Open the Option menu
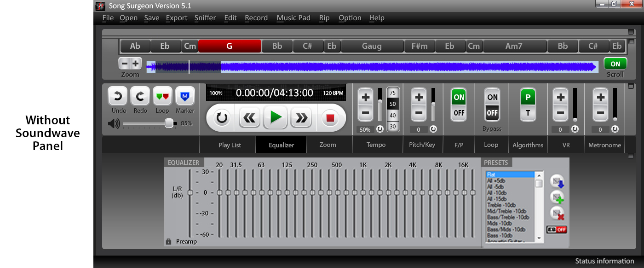 (350, 18)
